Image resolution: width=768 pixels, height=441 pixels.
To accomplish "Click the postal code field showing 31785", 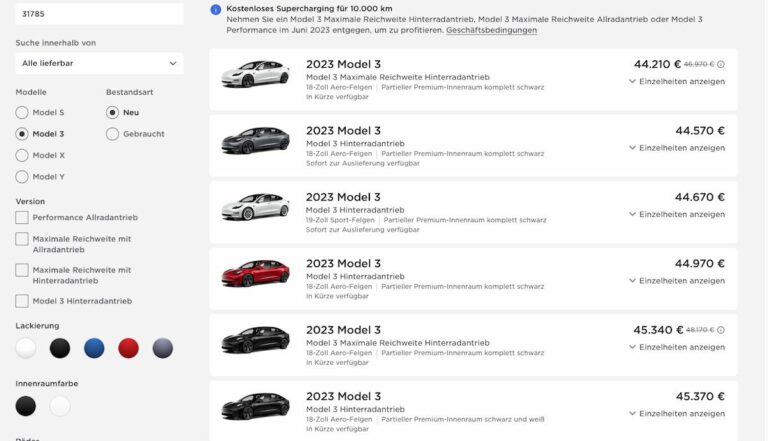I will pyautogui.click(x=99, y=14).
